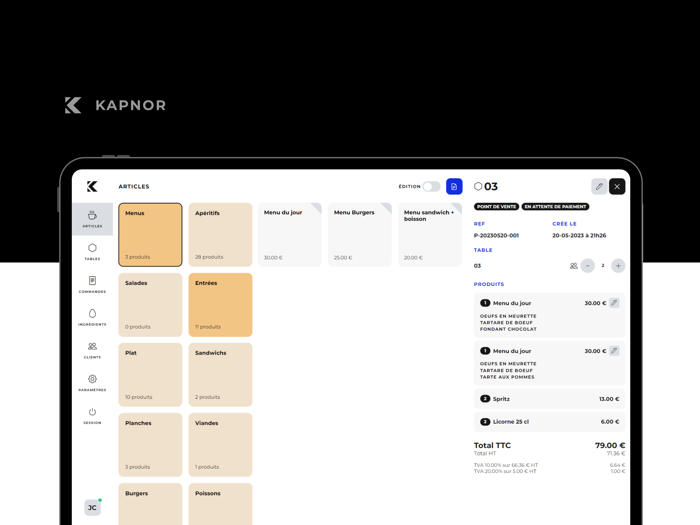
Task: Select the Licorne 25 cl order line
Action: [550, 421]
